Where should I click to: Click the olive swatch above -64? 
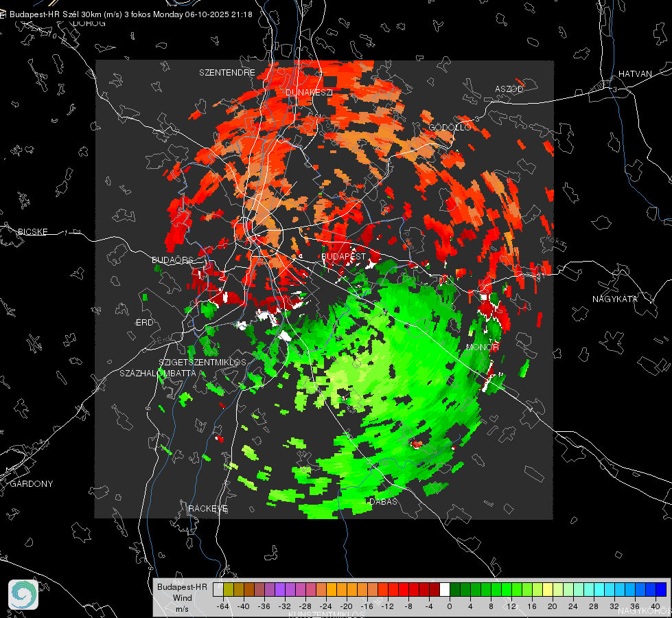229,589
